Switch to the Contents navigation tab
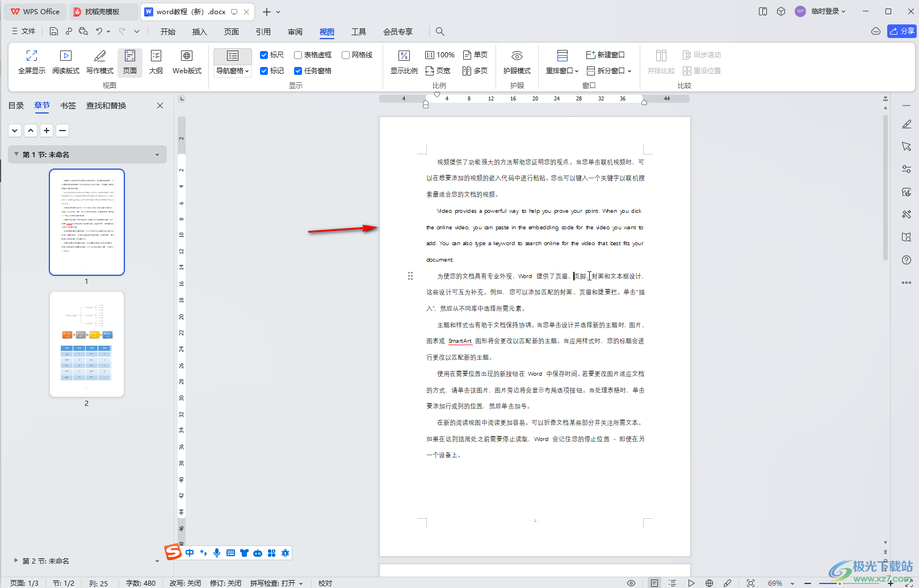Viewport: 919px width, 588px height. point(16,106)
